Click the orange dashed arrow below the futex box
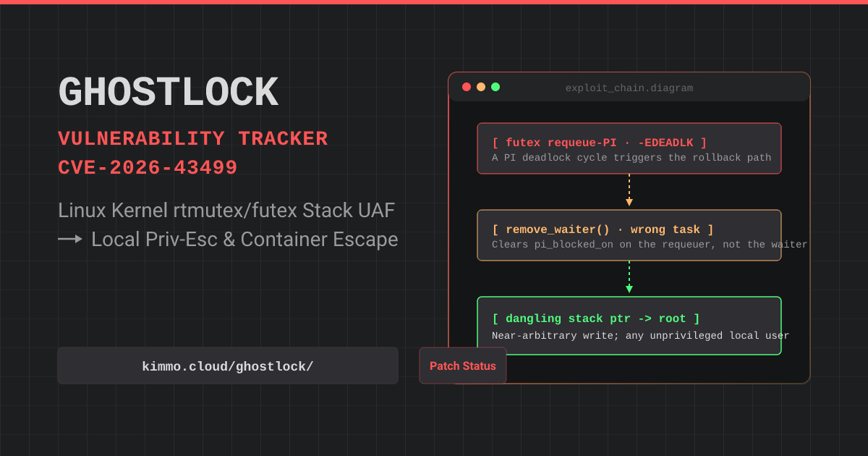868x456 pixels. [629, 191]
